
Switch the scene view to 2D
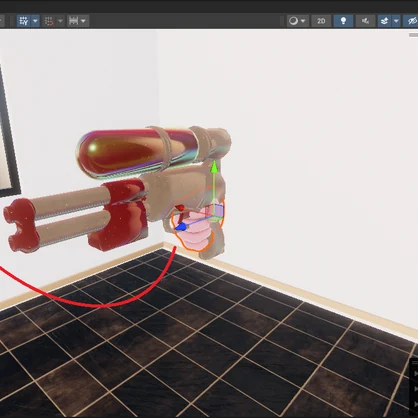[321, 21]
